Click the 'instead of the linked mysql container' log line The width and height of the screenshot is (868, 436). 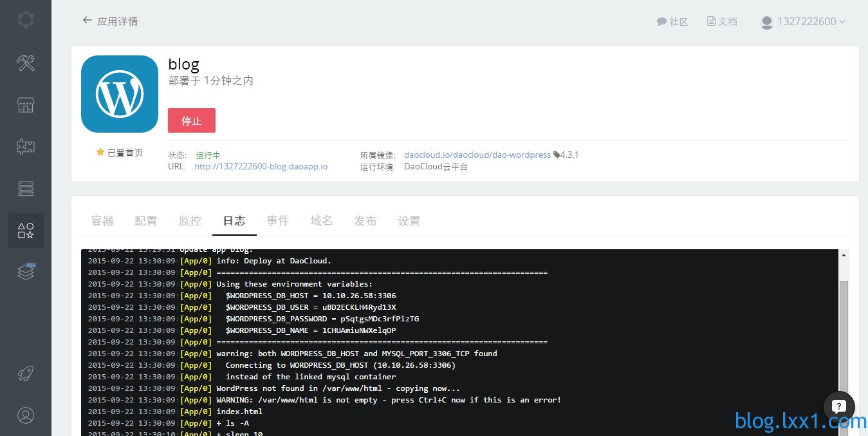tap(311, 377)
